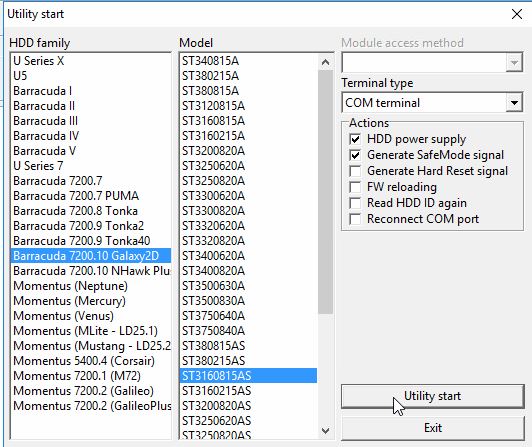
Task: Select Momentus 5400.4 (Corsair) family
Action: point(91,361)
